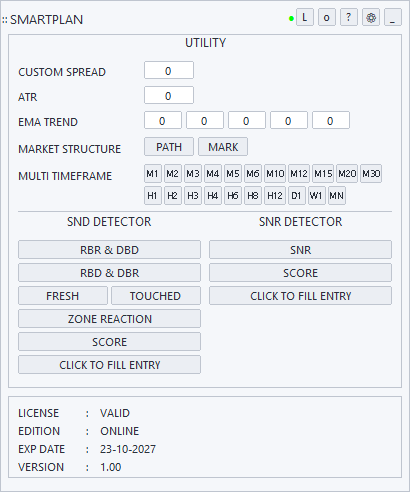Focus the CUSTOM SPREAD input field

(x=169, y=70)
